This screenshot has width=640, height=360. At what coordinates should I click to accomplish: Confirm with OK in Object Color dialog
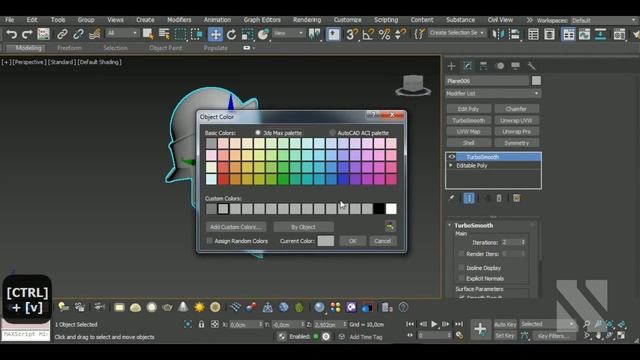point(353,241)
